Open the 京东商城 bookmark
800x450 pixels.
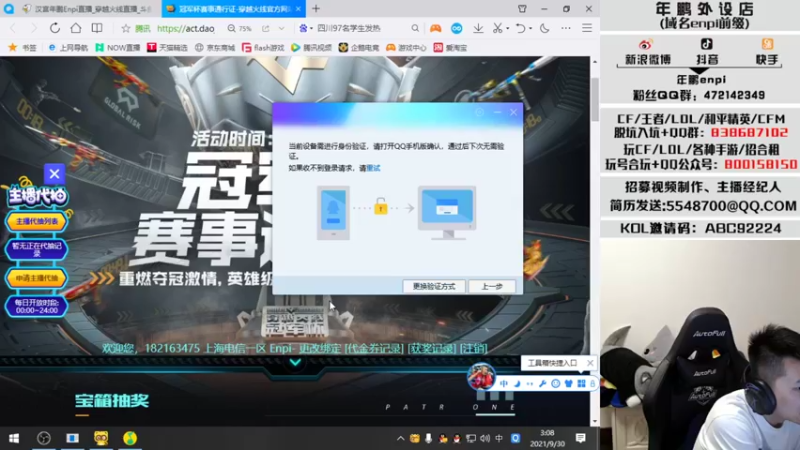coord(215,47)
